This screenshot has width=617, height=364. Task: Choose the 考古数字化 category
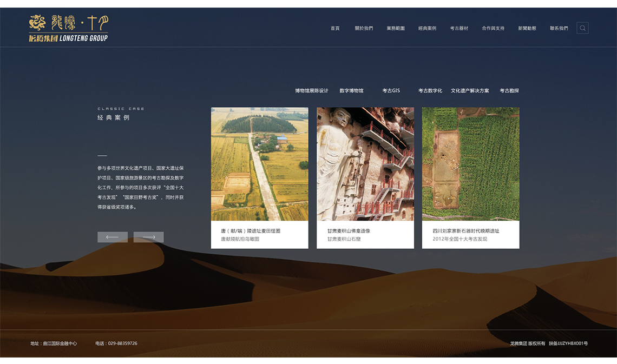(430, 91)
